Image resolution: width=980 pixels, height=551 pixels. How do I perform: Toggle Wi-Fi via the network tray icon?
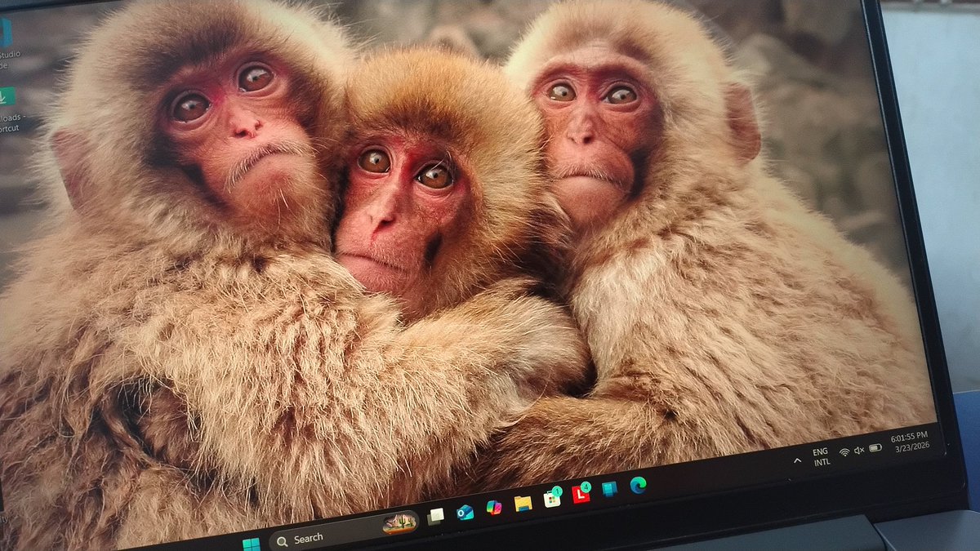[844, 452]
